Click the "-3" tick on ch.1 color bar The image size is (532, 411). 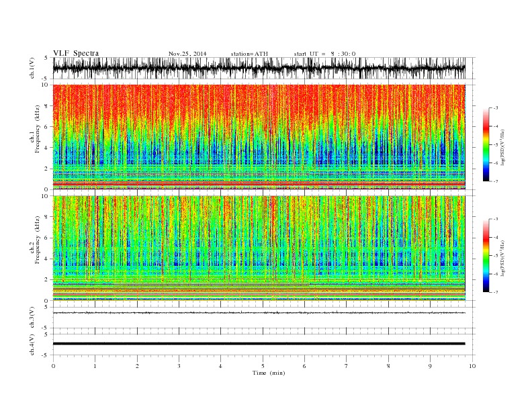[496, 108]
